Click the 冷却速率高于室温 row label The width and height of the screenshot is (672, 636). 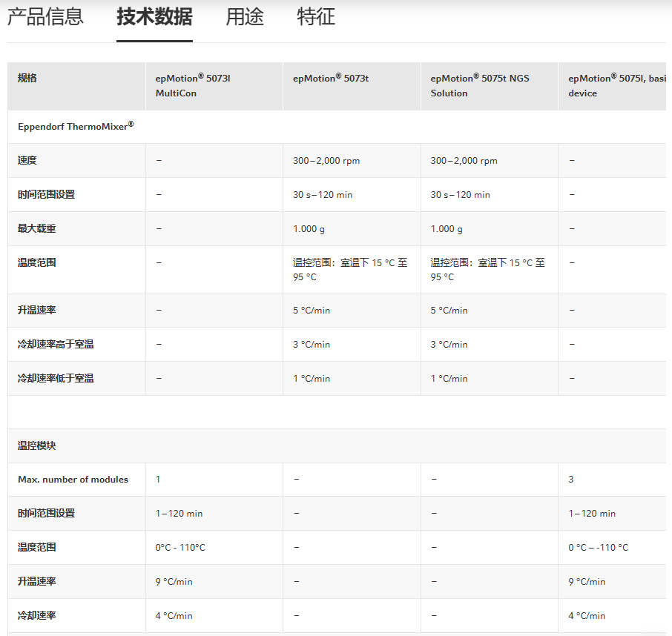(x=56, y=345)
